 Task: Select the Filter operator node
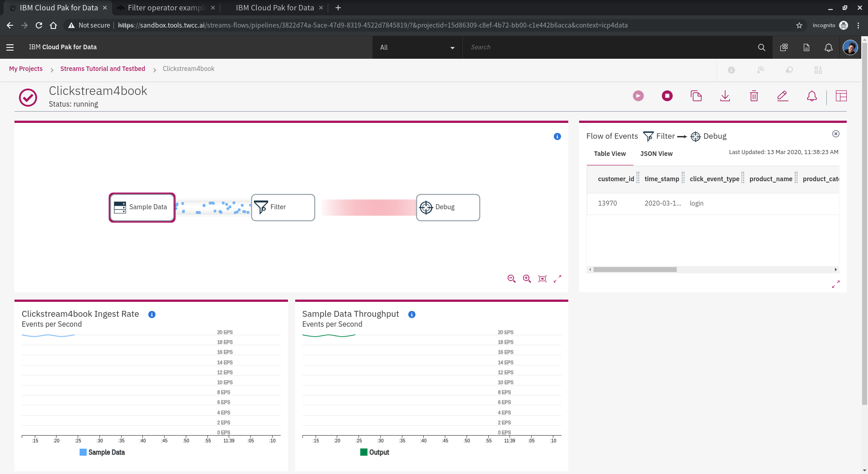283,207
